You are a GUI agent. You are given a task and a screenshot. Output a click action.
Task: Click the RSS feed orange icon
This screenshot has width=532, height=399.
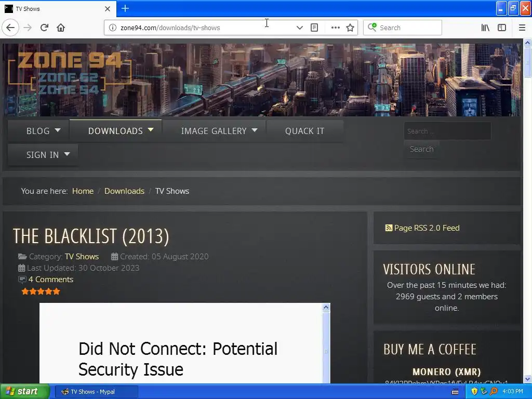coord(389,228)
